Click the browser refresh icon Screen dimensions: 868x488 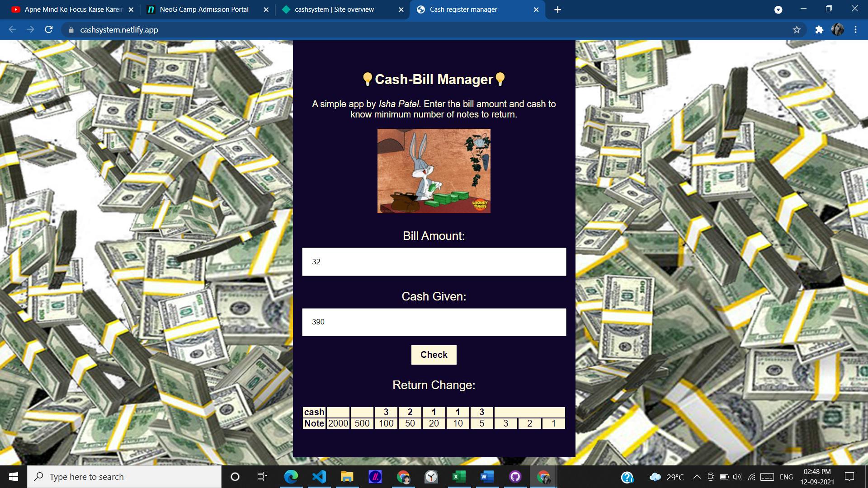click(x=49, y=30)
